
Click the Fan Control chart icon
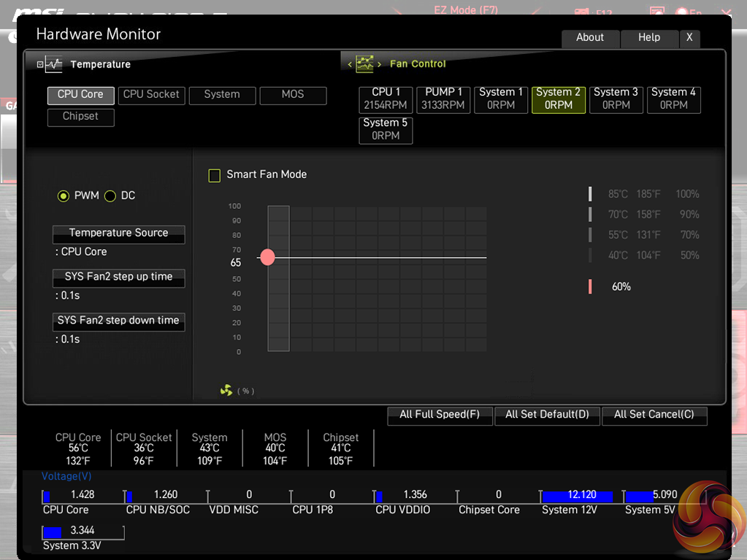[x=364, y=64]
